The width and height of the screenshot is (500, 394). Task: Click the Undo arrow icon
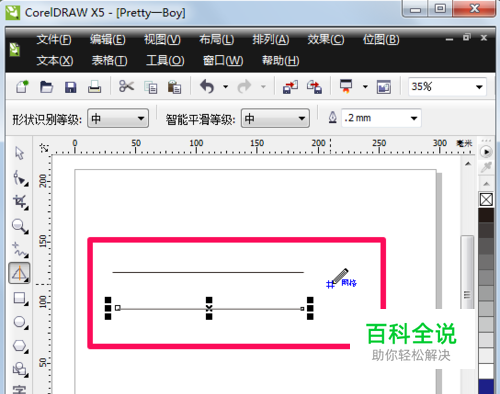[207, 87]
